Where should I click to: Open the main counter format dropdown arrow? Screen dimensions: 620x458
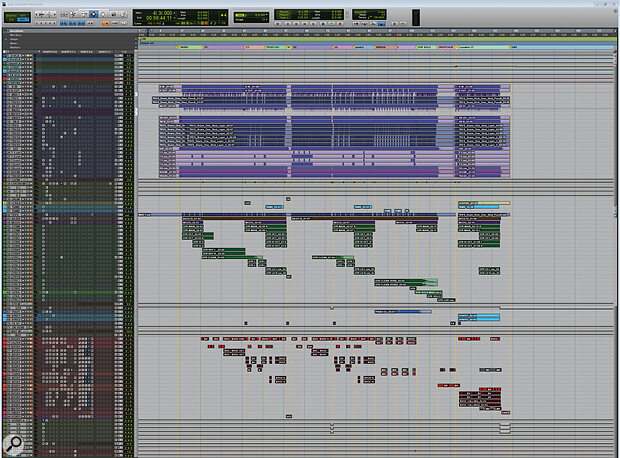[174, 13]
